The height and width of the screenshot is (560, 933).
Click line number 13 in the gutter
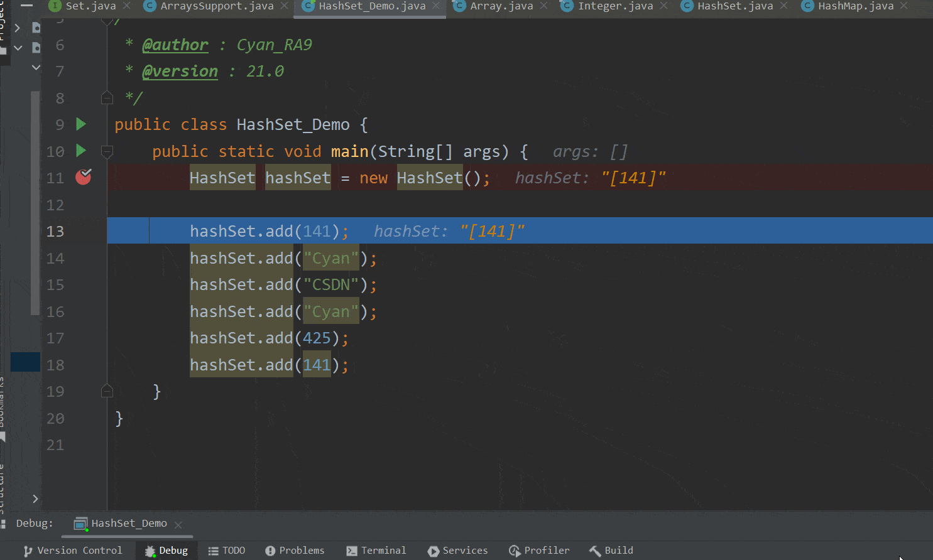pos(55,231)
